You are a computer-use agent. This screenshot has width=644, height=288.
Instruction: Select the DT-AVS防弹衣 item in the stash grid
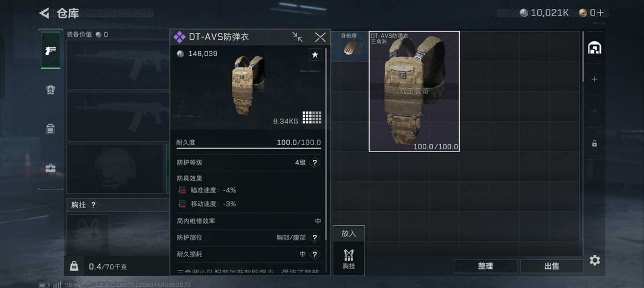(x=414, y=91)
